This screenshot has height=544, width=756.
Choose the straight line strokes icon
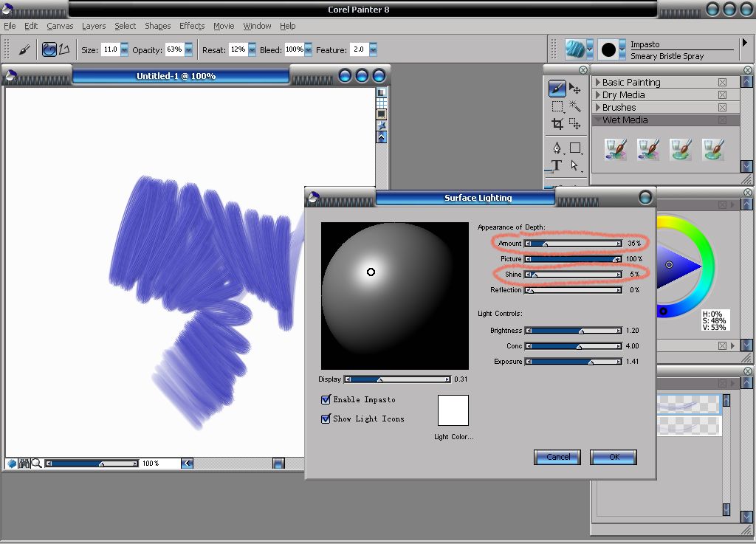tap(64, 49)
